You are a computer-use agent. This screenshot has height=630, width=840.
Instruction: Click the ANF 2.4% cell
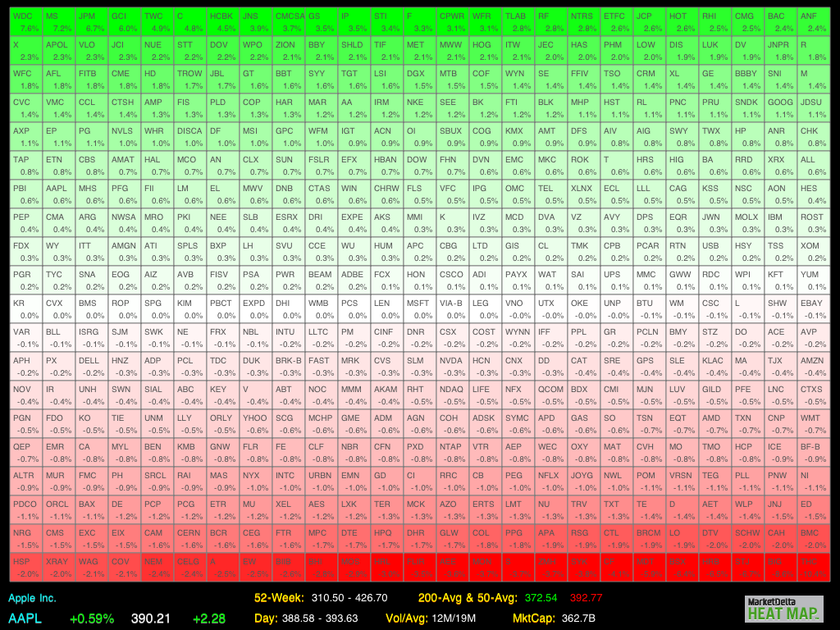click(x=813, y=22)
